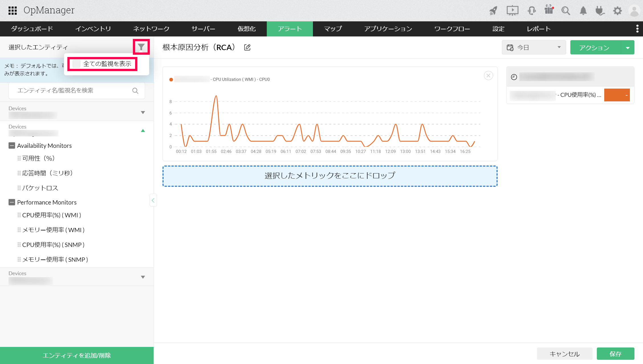This screenshot has width=643, height=364.
Task: Close the CPU Utilization chart
Action: (x=488, y=75)
